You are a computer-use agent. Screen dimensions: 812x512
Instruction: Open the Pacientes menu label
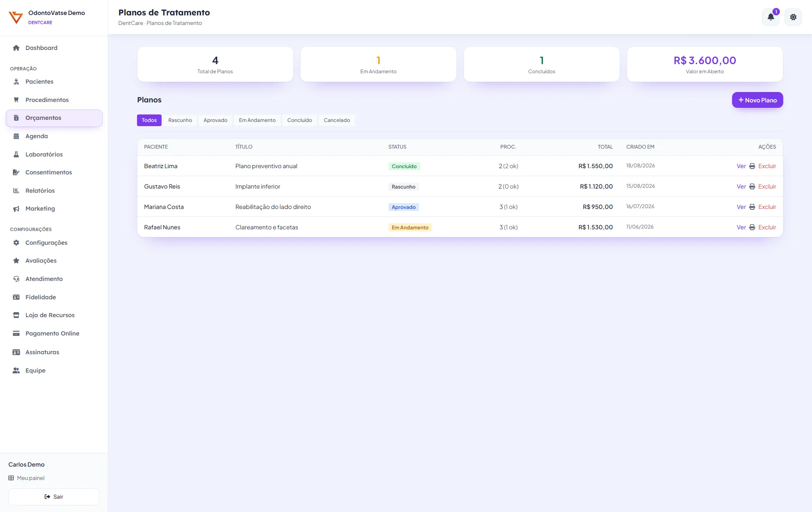click(x=39, y=82)
